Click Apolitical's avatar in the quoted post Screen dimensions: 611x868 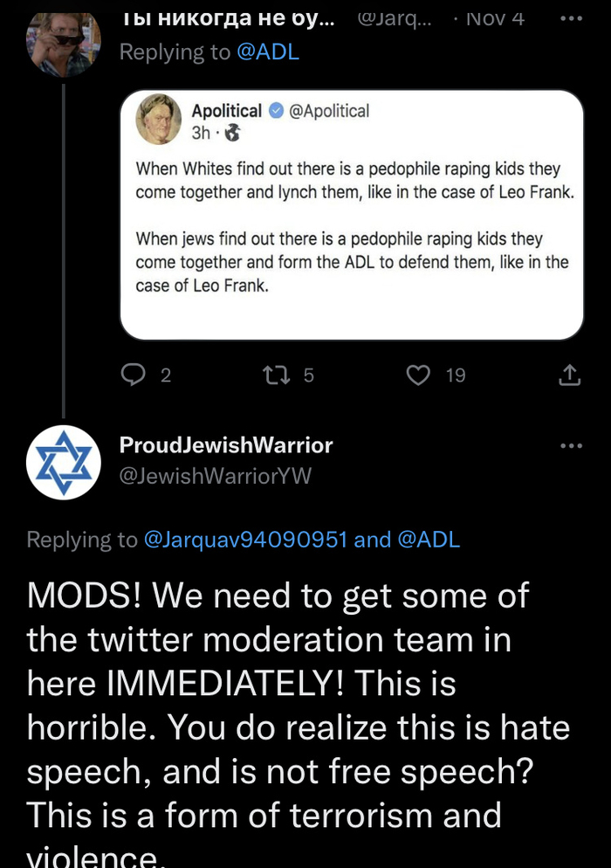tap(159, 121)
